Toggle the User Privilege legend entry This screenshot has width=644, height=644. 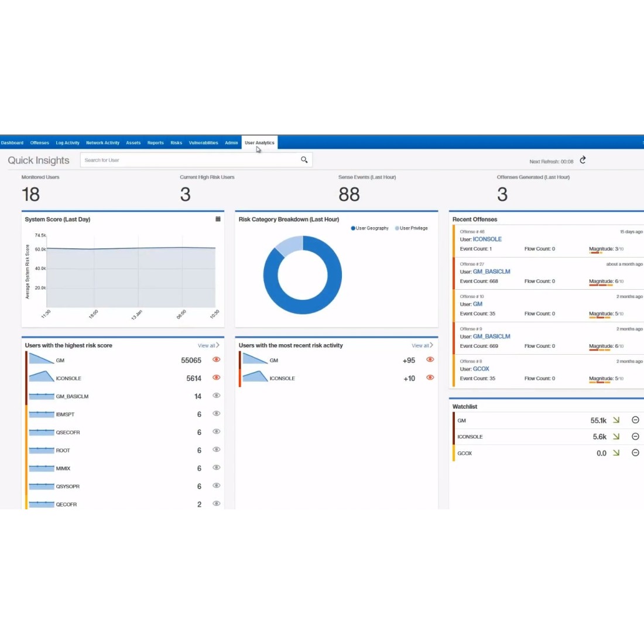point(412,228)
